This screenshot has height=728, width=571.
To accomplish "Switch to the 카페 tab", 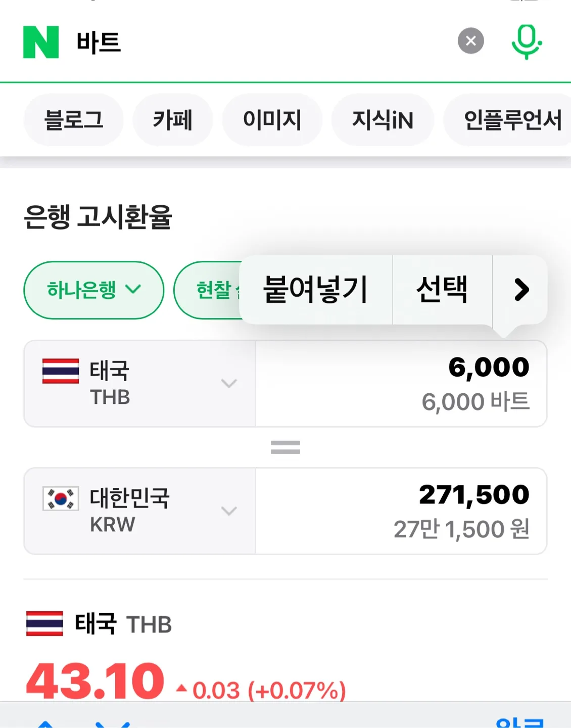I will [173, 120].
